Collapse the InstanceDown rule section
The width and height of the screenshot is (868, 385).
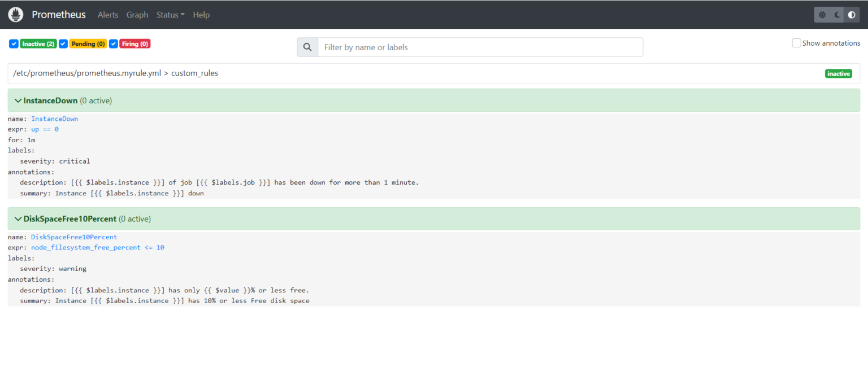point(18,100)
